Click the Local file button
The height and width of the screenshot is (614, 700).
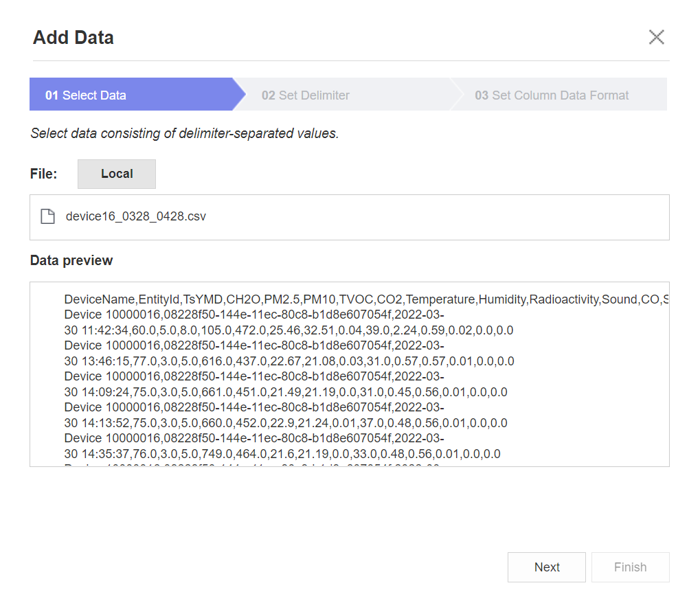pyautogui.click(x=117, y=174)
